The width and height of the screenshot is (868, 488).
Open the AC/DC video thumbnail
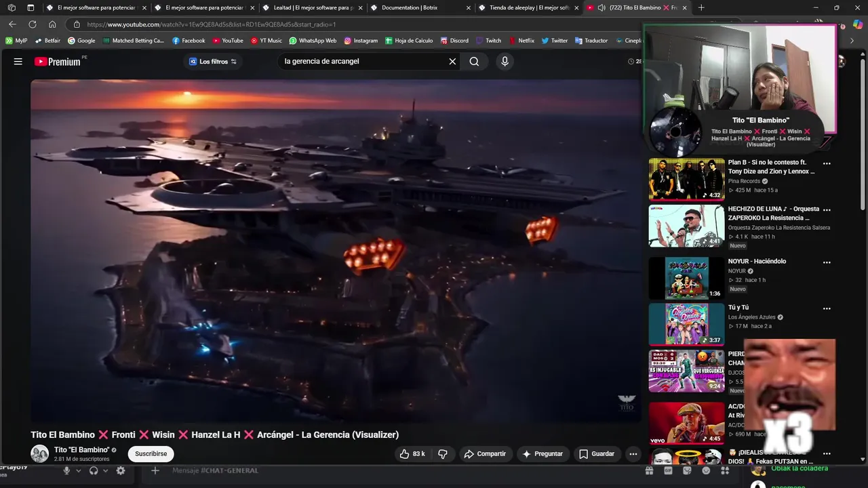(x=686, y=424)
